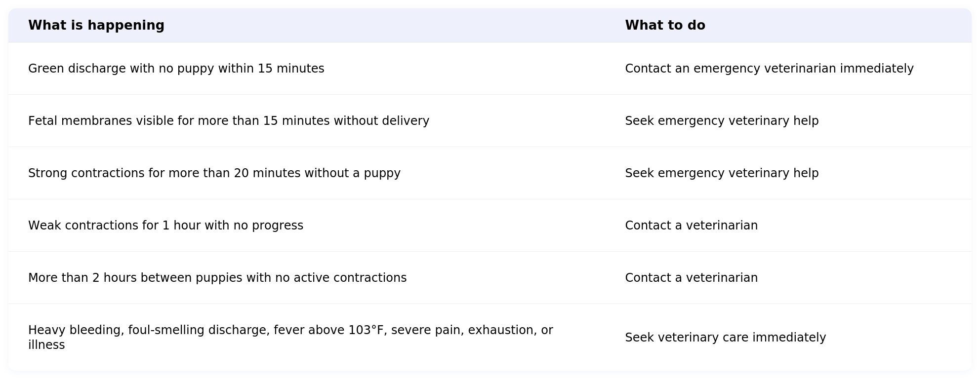980x379 pixels.
Task: Click 'Contact an emergency veterinarian immediately' text
Action: tap(769, 69)
